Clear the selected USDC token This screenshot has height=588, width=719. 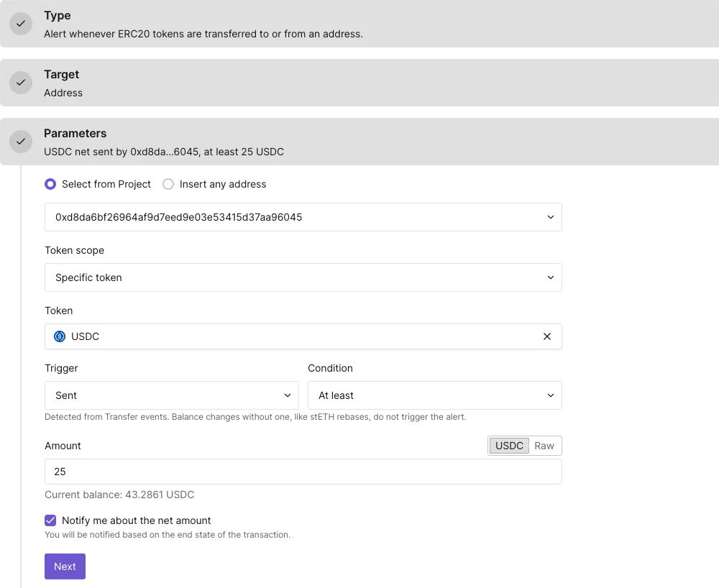coord(546,336)
